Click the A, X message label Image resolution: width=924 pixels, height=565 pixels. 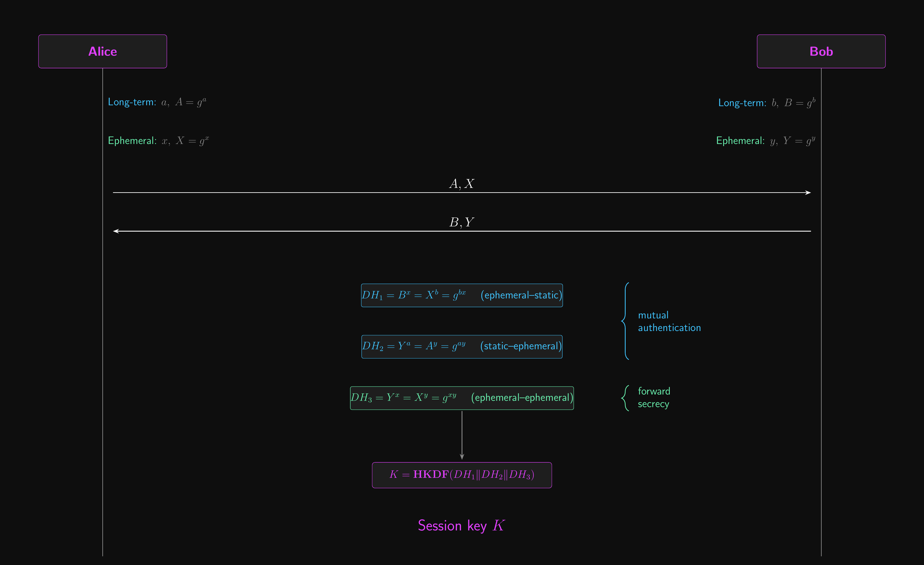462,184
